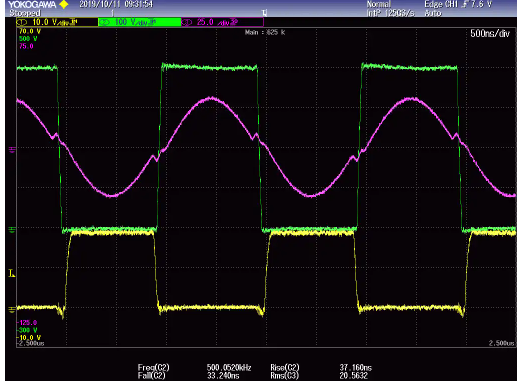Click the '33.240ns' fall time value
Screen dimensions: 518x381
(223, 376)
